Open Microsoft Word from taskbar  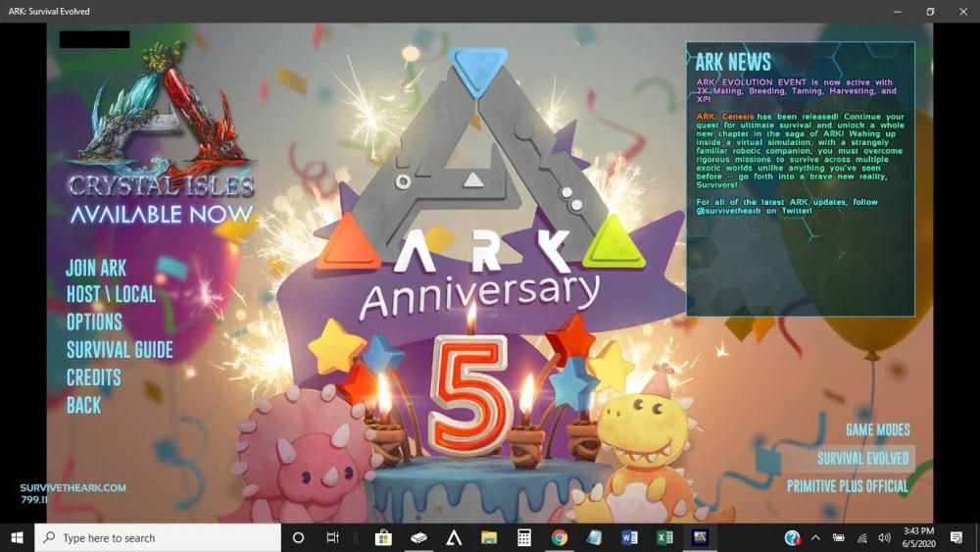click(629, 537)
